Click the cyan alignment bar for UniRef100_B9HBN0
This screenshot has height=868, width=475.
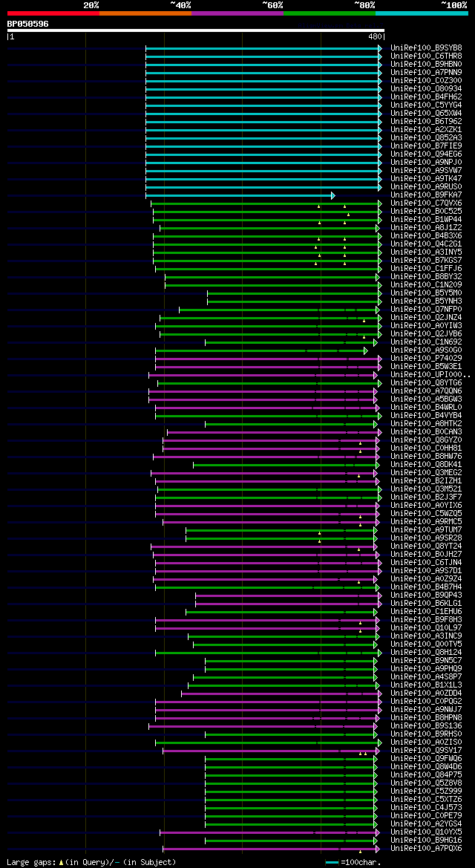tap(263, 64)
